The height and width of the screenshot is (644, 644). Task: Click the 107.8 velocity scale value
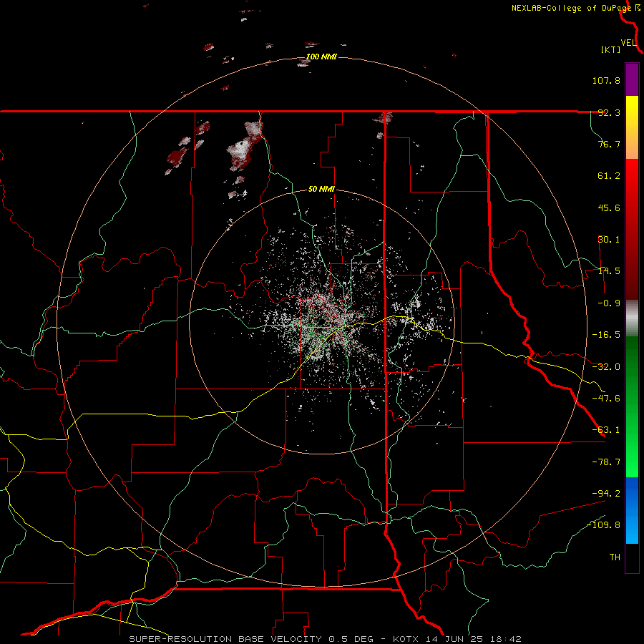tap(606, 80)
